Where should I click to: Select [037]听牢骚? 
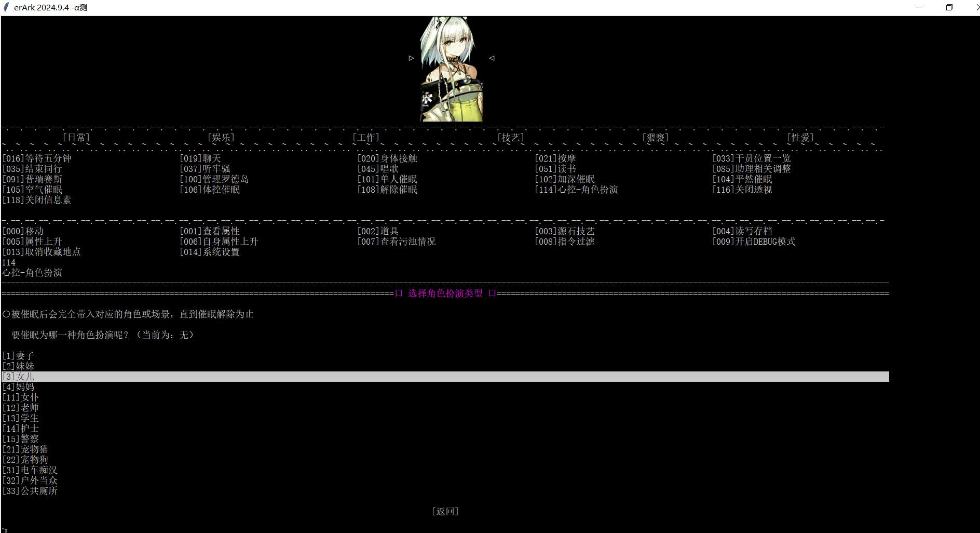click(x=205, y=169)
